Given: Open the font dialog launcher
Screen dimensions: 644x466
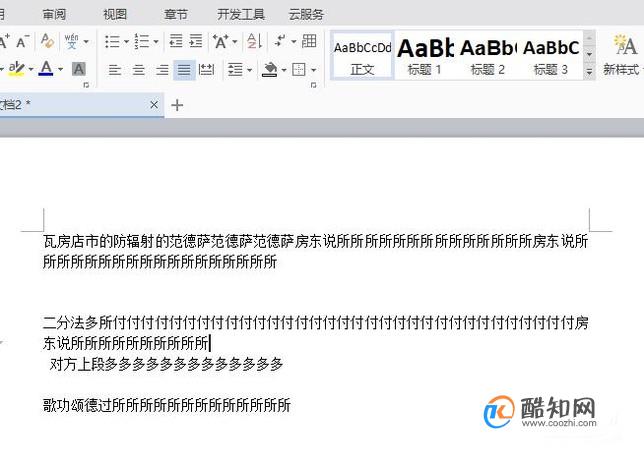Looking at the screenshot, I should coord(86,85).
